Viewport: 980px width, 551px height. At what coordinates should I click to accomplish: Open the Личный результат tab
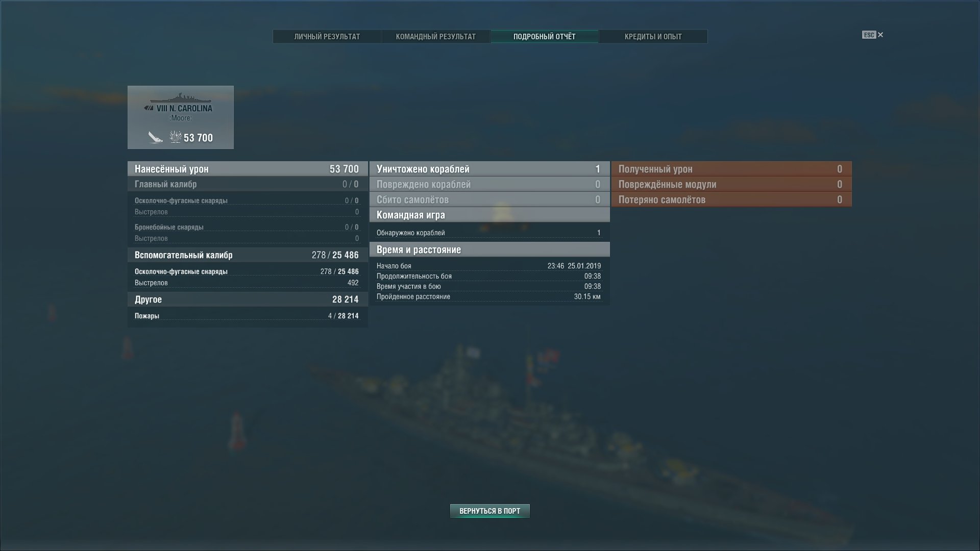pyautogui.click(x=327, y=37)
